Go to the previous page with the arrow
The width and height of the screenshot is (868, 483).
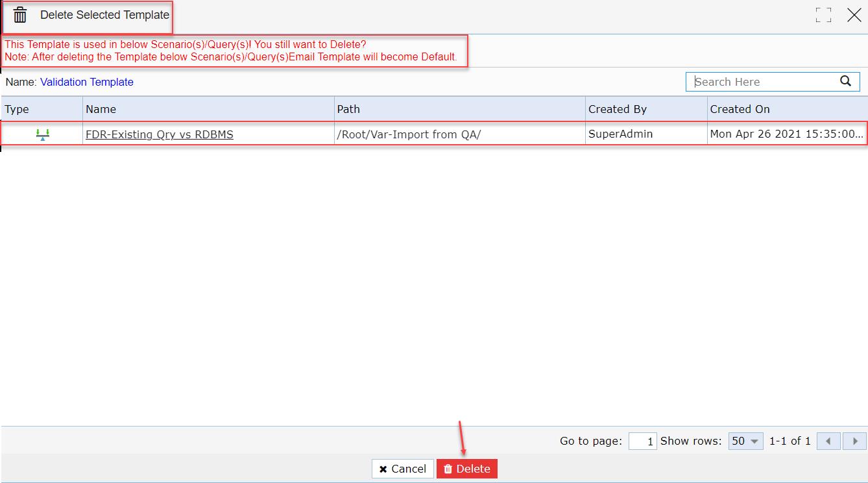[828, 441]
